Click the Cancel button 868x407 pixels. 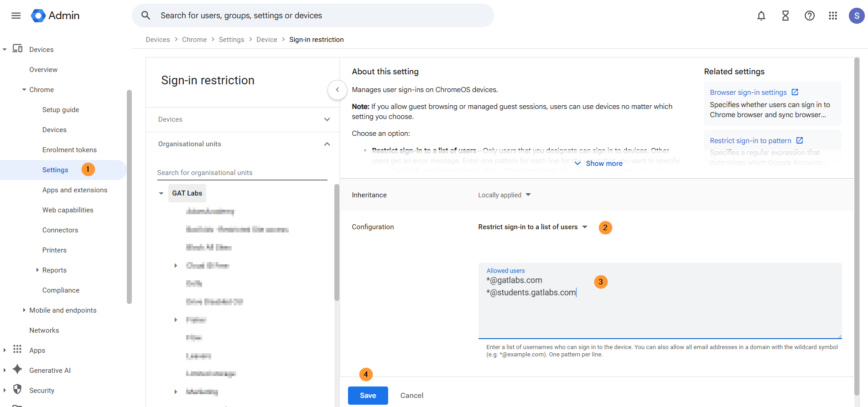[x=411, y=396]
